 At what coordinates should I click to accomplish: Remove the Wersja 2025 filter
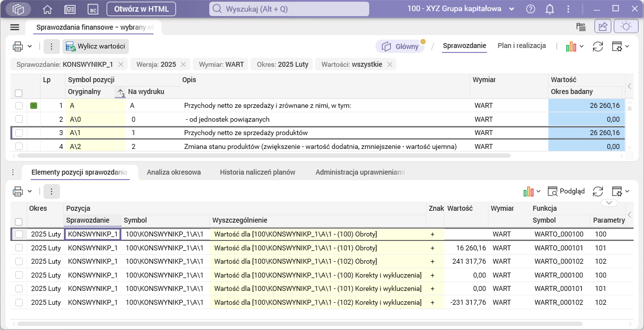pyautogui.click(x=183, y=64)
